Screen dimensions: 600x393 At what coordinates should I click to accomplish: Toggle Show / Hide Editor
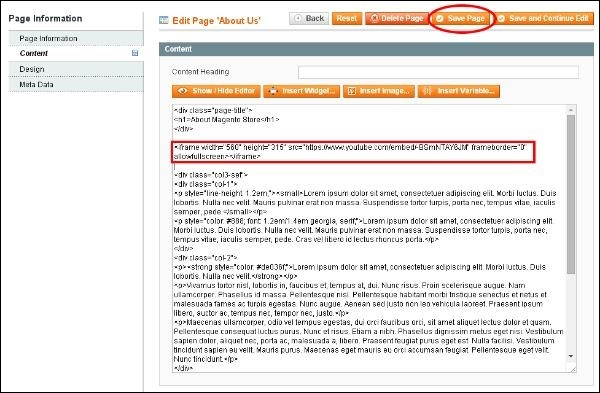pyautogui.click(x=216, y=91)
